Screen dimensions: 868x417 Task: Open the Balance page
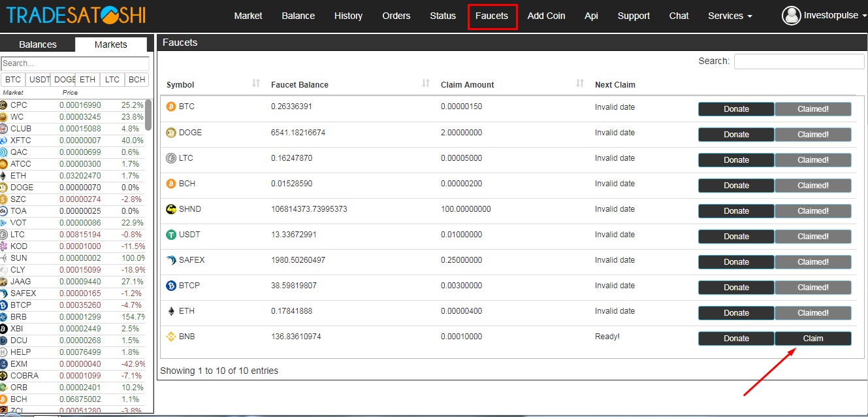point(298,16)
